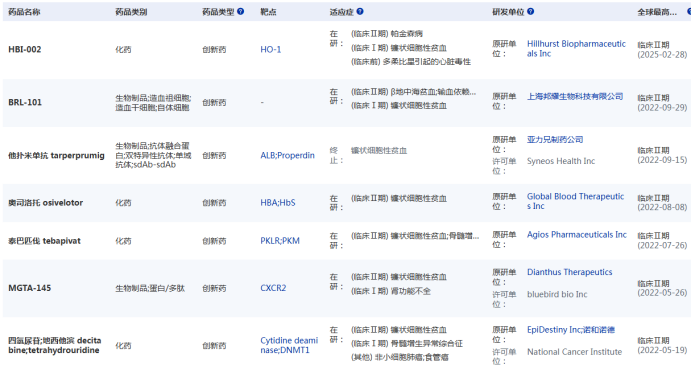Click the date (2022-08-08) in osivelotor row
Viewport: 692px width, 373px height.
tap(662, 207)
